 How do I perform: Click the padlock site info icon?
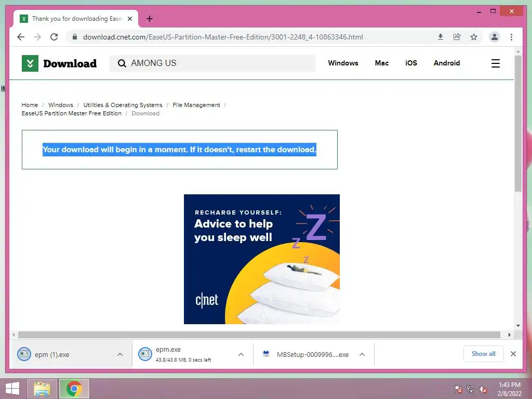(x=75, y=37)
